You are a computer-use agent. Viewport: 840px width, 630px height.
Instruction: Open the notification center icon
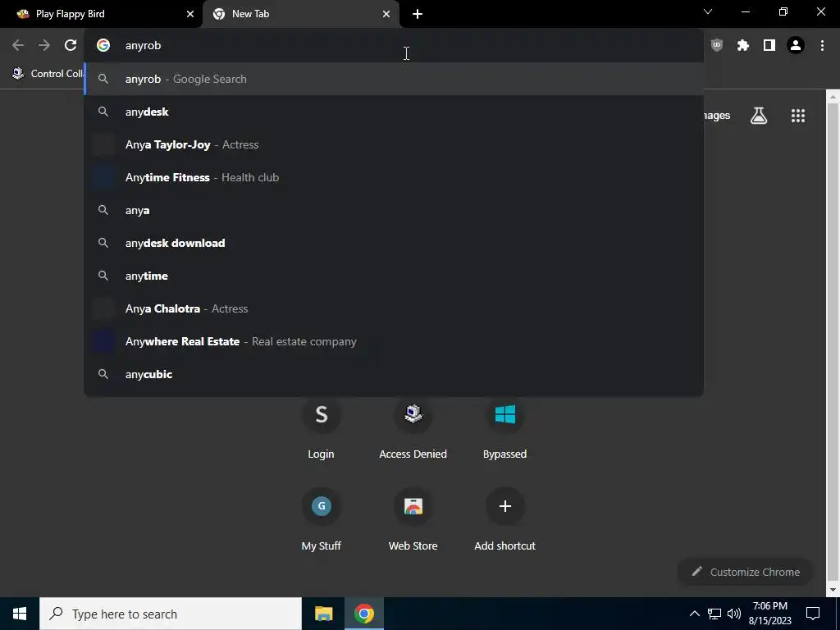(x=813, y=614)
